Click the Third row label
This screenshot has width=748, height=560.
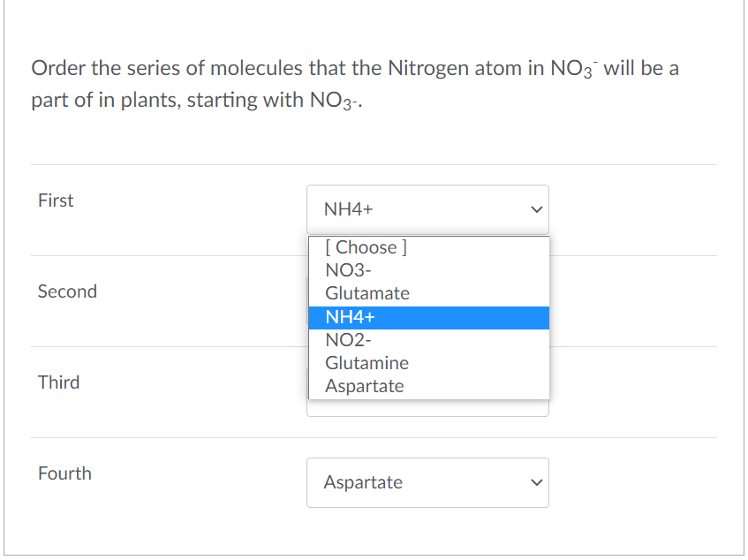click(58, 382)
